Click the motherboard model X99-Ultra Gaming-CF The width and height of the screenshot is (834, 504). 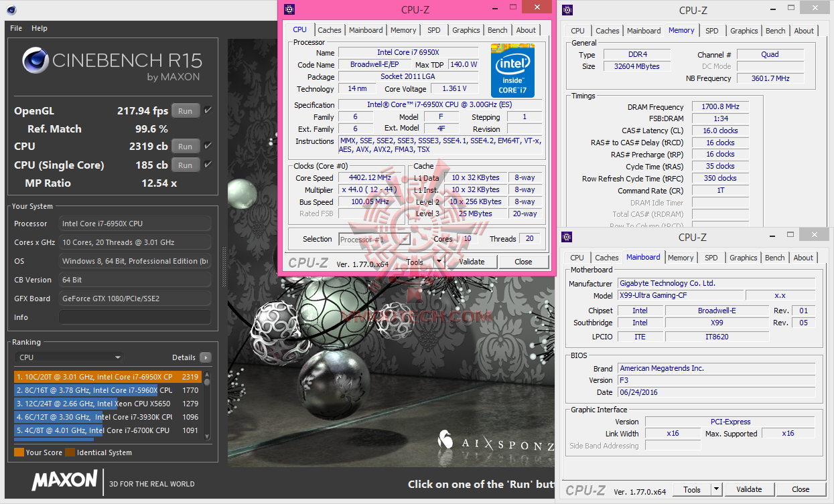click(680, 295)
